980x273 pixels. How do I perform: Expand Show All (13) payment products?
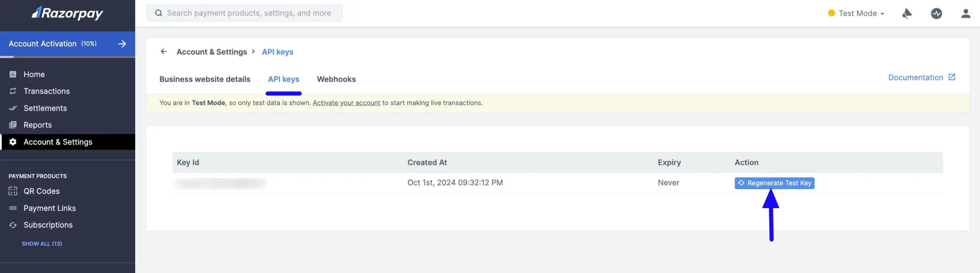pos(42,243)
